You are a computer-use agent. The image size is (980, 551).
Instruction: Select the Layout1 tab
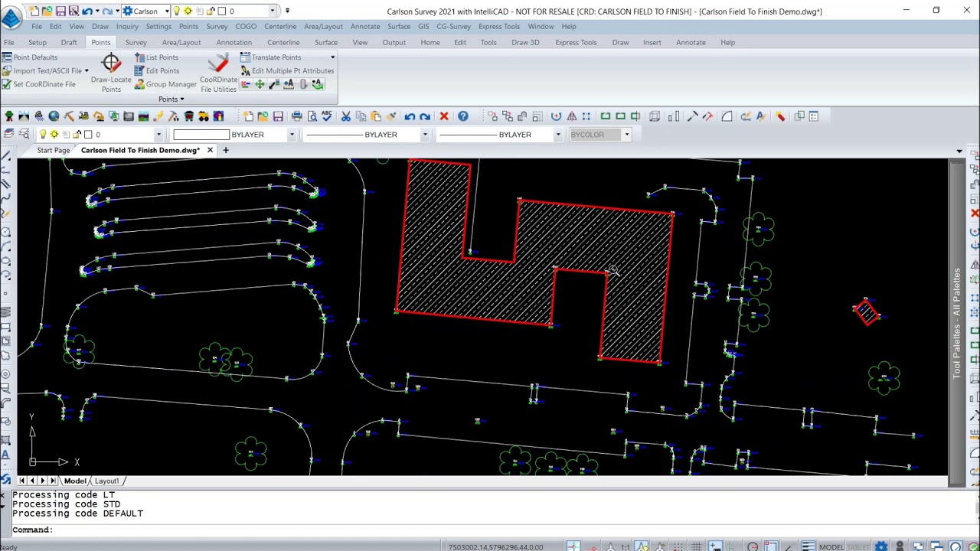[106, 481]
